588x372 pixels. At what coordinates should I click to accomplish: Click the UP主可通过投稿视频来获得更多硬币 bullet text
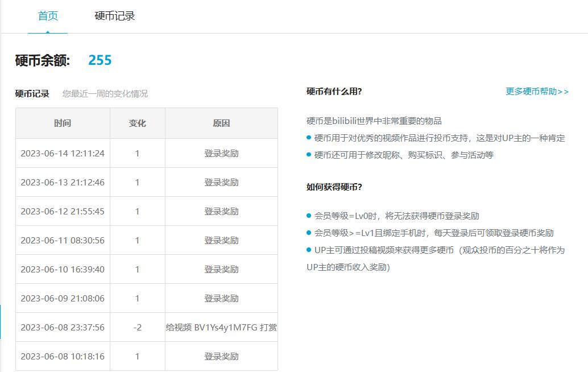point(436,258)
